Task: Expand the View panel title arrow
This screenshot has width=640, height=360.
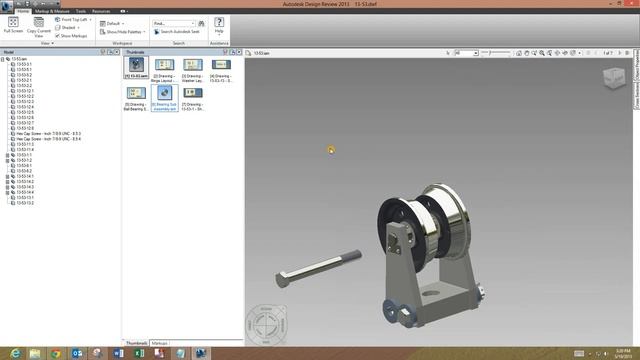Action: (x=52, y=43)
